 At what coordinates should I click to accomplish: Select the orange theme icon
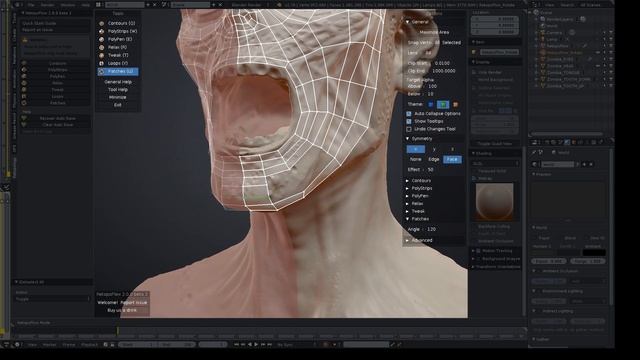coord(456,104)
